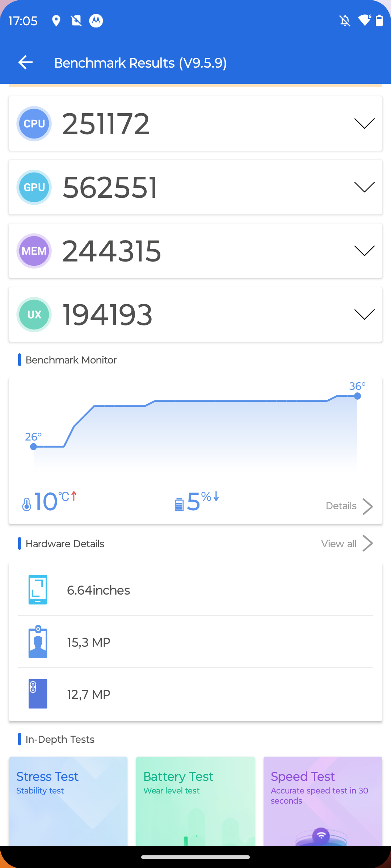Tap the front camera portrait icon
The height and width of the screenshot is (868, 391).
[x=38, y=642]
